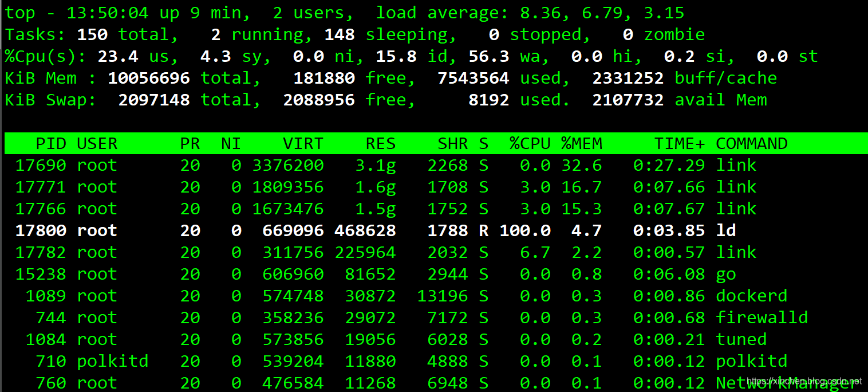The width and height of the screenshot is (868, 392).
Task: Click the ld command name
Action: [x=726, y=230]
